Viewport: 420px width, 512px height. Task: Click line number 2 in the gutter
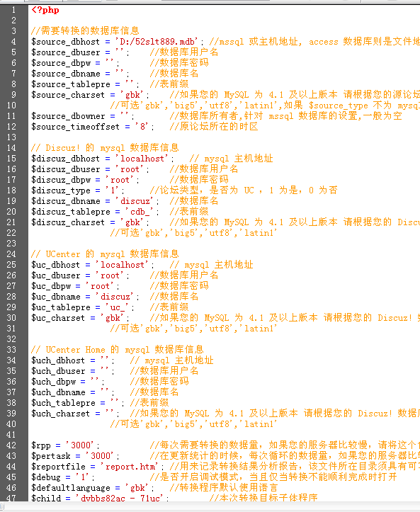point(13,21)
